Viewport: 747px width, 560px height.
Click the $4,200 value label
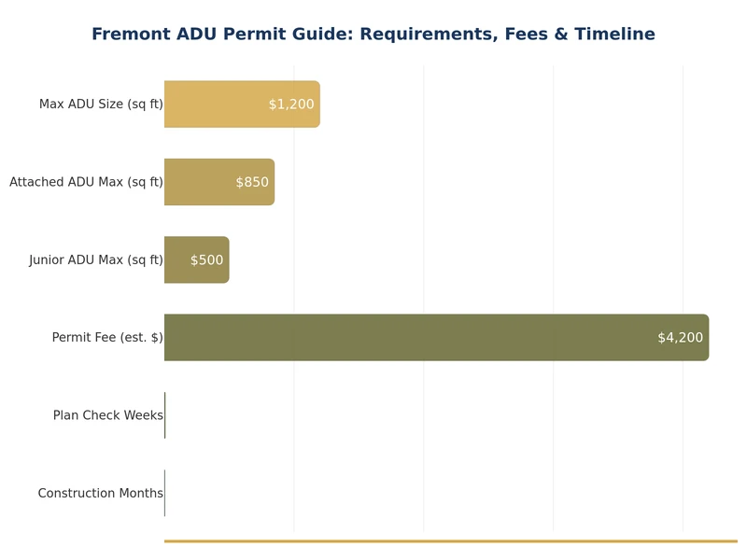pos(680,338)
